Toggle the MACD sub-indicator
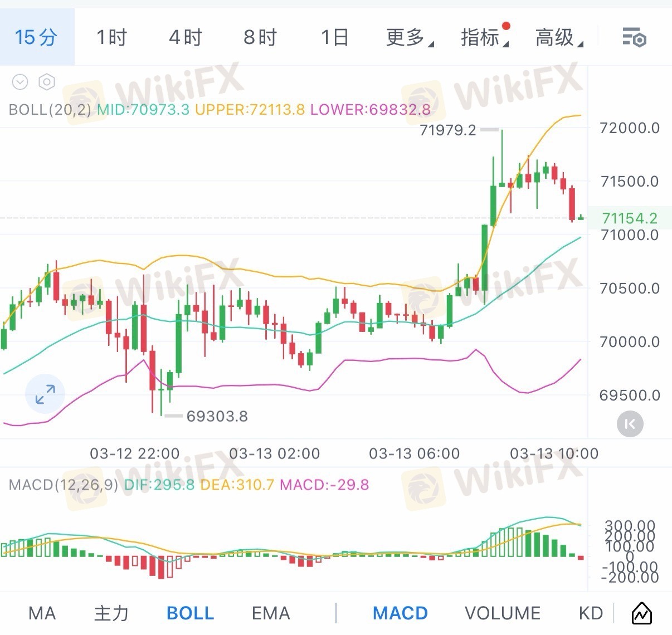 [400, 613]
